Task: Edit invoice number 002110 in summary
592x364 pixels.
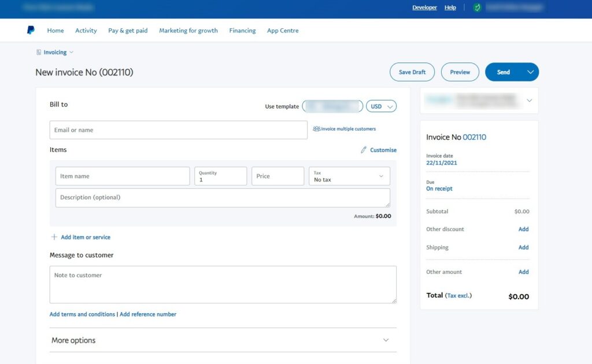Action: click(475, 137)
